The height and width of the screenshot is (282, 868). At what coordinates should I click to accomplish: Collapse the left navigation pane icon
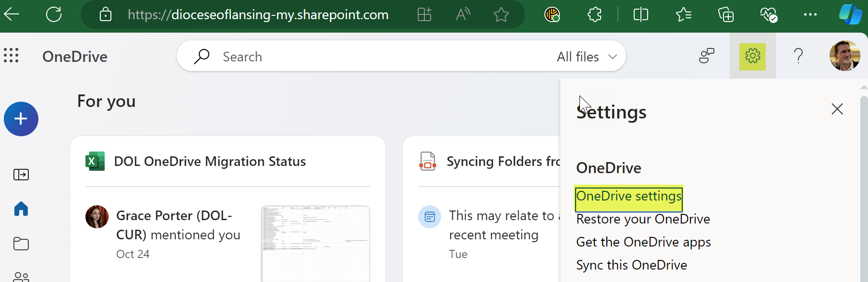click(21, 175)
